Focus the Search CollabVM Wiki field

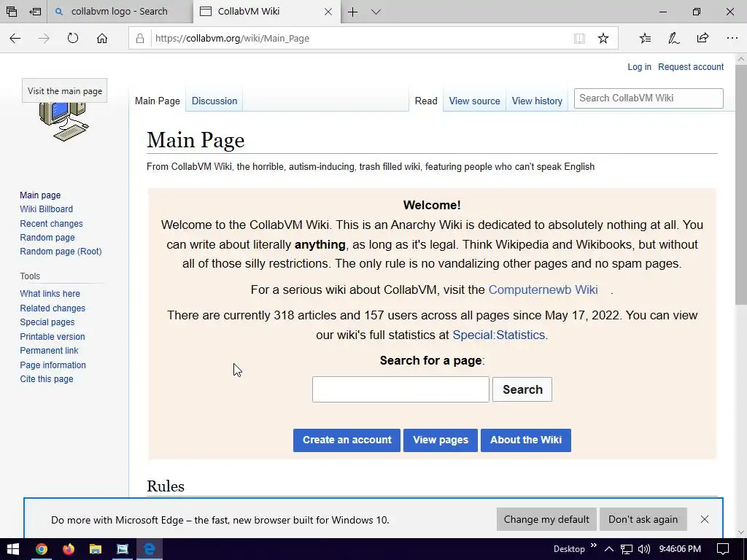coord(649,98)
